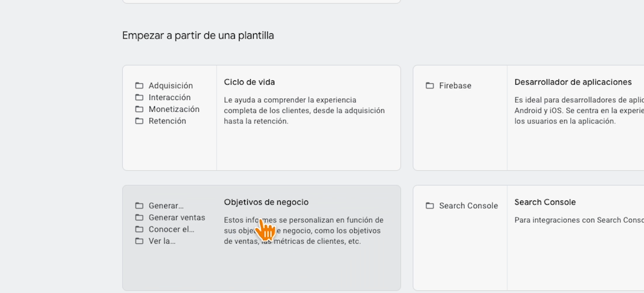Click the Conocer el… folder icon
Viewport: 644px width, 293px height.
[x=139, y=229]
